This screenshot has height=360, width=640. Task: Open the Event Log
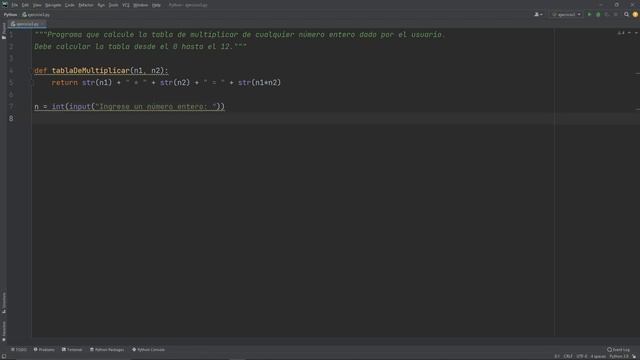(618, 350)
